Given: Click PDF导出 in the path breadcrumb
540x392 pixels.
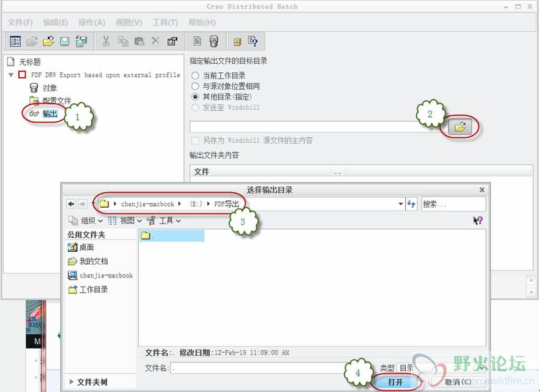Looking at the screenshot, I should [227, 204].
